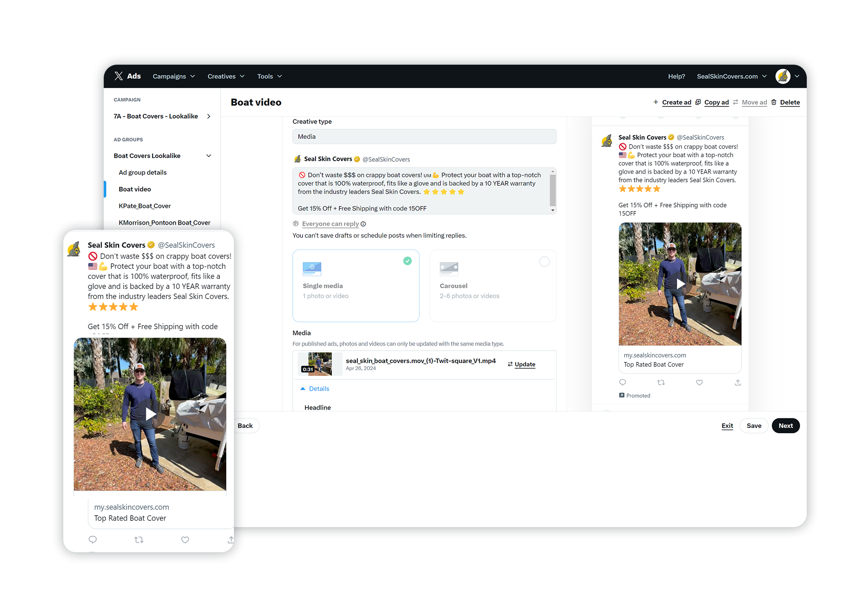
Task: Expand the Tools dropdown menu
Action: tap(269, 75)
